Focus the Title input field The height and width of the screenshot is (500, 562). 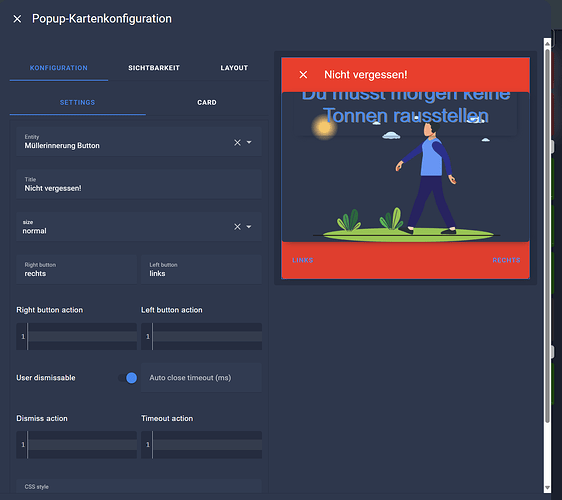click(139, 184)
